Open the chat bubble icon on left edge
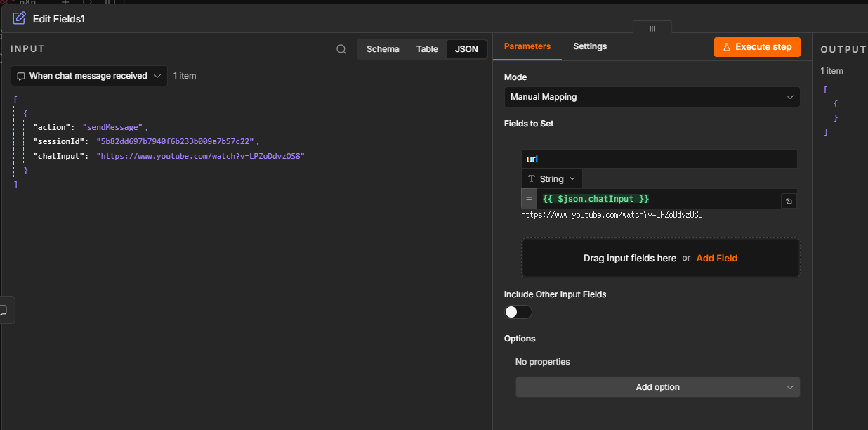 pos(4,310)
